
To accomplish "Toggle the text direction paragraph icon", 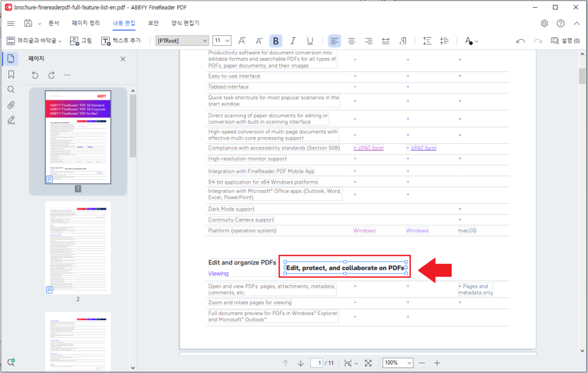I will pyautogui.click(x=403, y=41).
